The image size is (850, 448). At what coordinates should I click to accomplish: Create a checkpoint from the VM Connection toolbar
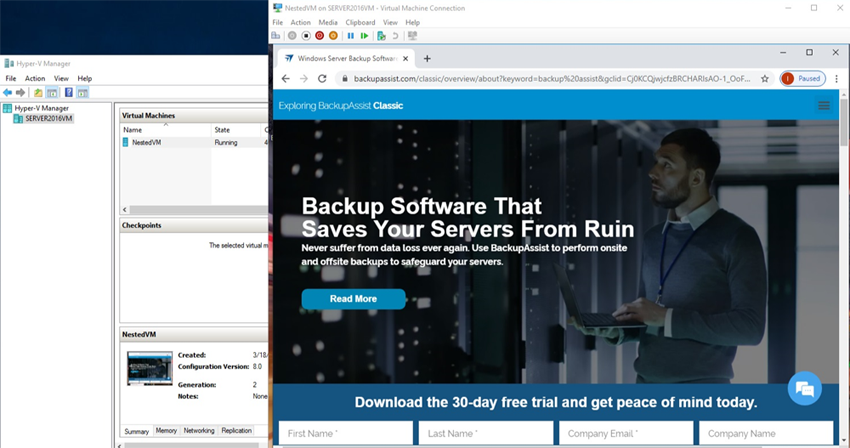pyautogui.click(x=382, y=36)
